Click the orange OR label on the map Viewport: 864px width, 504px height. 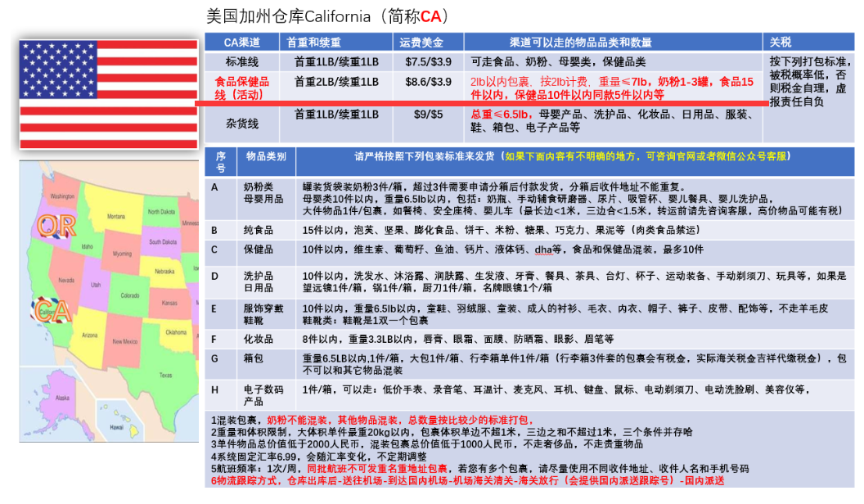pyautogui.click(x=56, y=226)
